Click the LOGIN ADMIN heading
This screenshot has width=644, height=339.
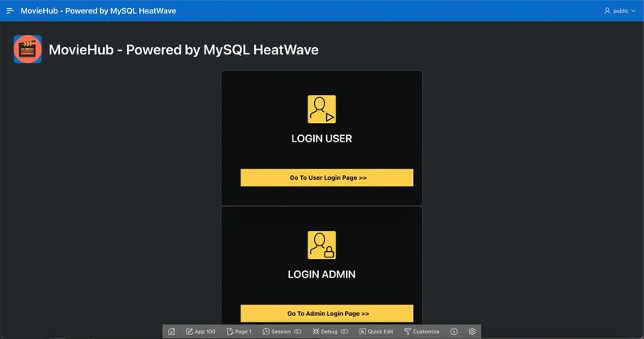point(321,274)
